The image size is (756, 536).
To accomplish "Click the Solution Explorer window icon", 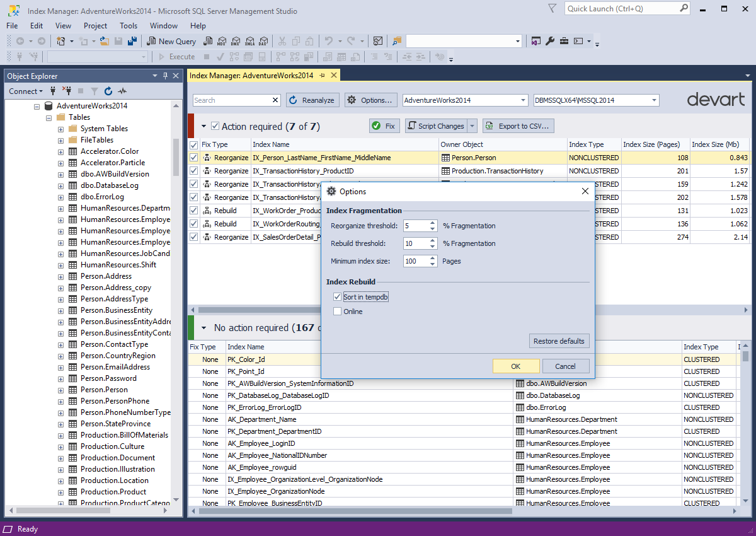I will coord(535,41).
